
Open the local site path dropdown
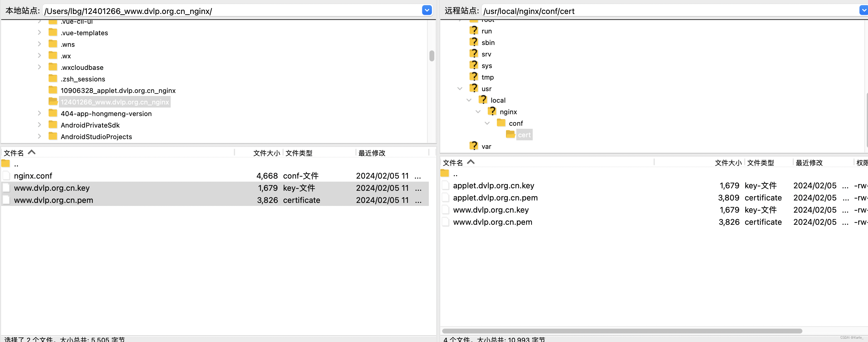(x=427, y=10)
